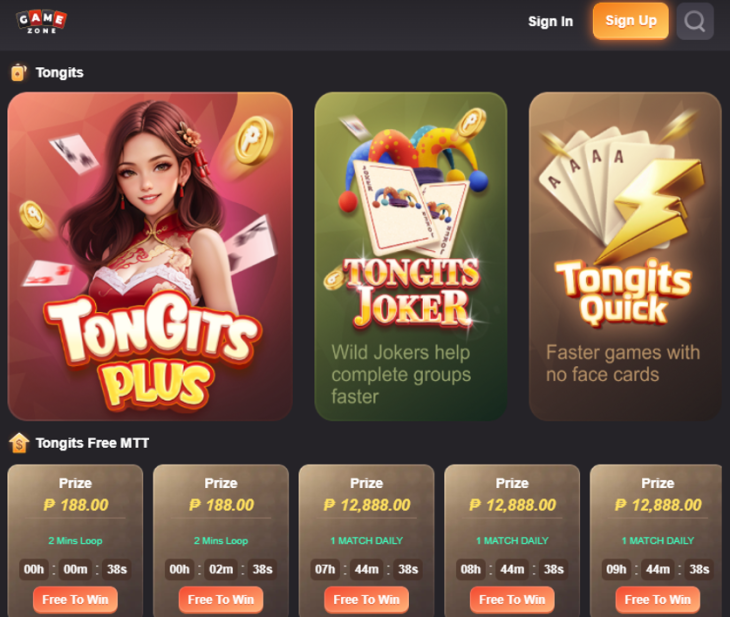Open search with the magnifier icon

pyautogui.click(x=695, y=21)
